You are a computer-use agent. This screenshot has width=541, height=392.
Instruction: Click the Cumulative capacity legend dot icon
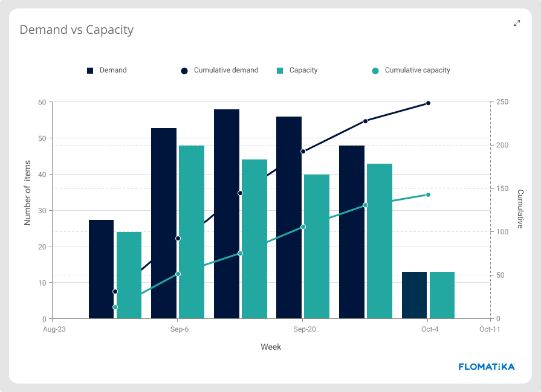(x=377, y=70)
